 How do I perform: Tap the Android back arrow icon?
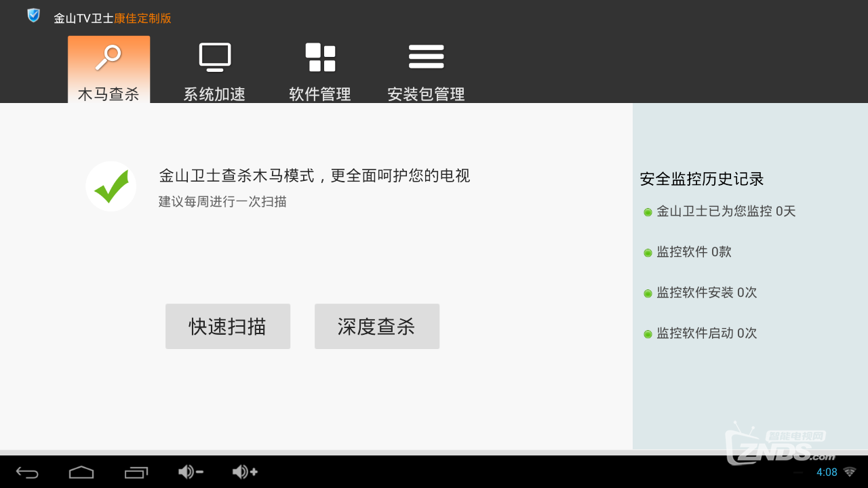pos(27,472)
